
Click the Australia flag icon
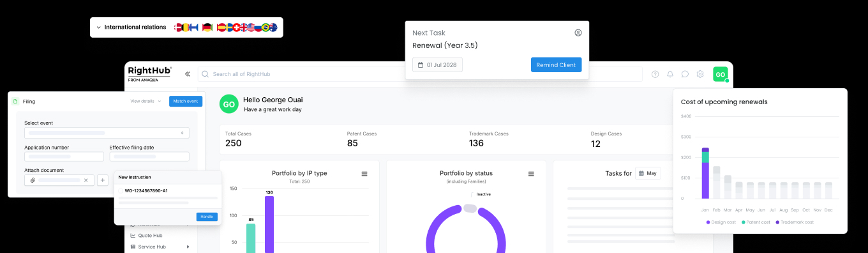click(274, 27)
